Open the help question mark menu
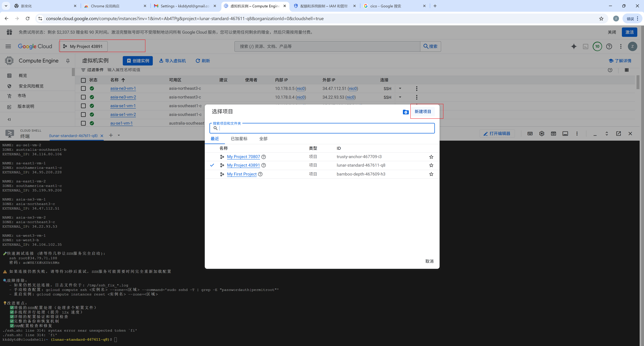Image resolution: width=644 pixels, height=346 pixels. 609,46
